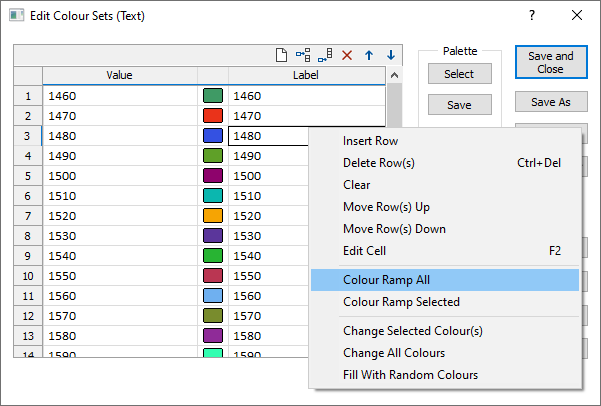Open the magenta swatch for 1500
Viewport: 601px width, 406px height.
coord(213,176)
